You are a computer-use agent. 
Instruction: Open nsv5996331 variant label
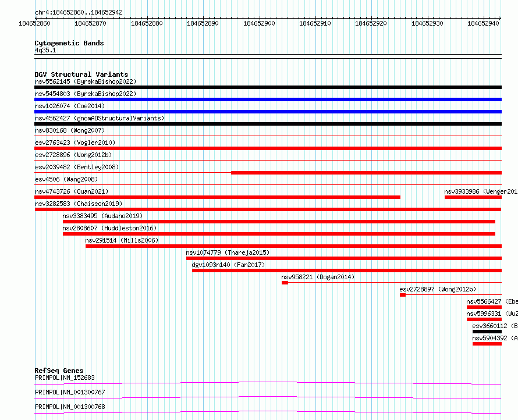[x=492, y=314]
